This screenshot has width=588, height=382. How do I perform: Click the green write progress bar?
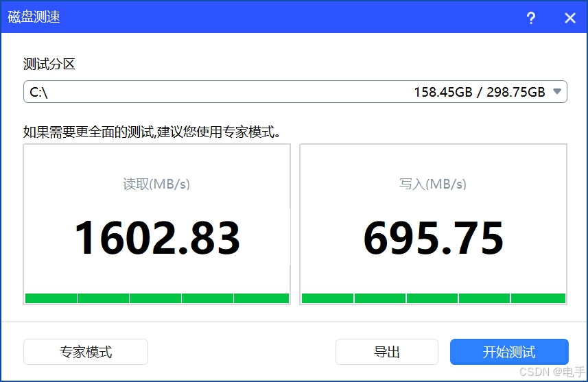point(434,298)
